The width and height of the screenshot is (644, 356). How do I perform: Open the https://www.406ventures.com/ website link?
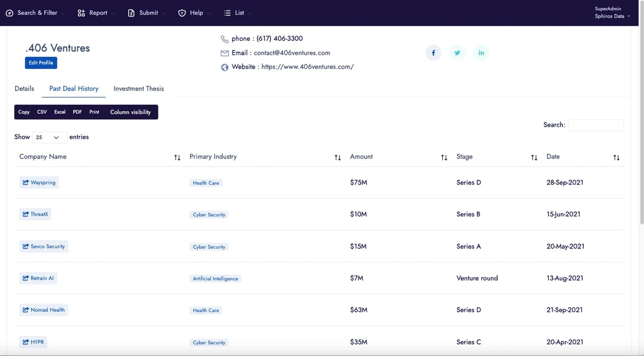[308, 67]
